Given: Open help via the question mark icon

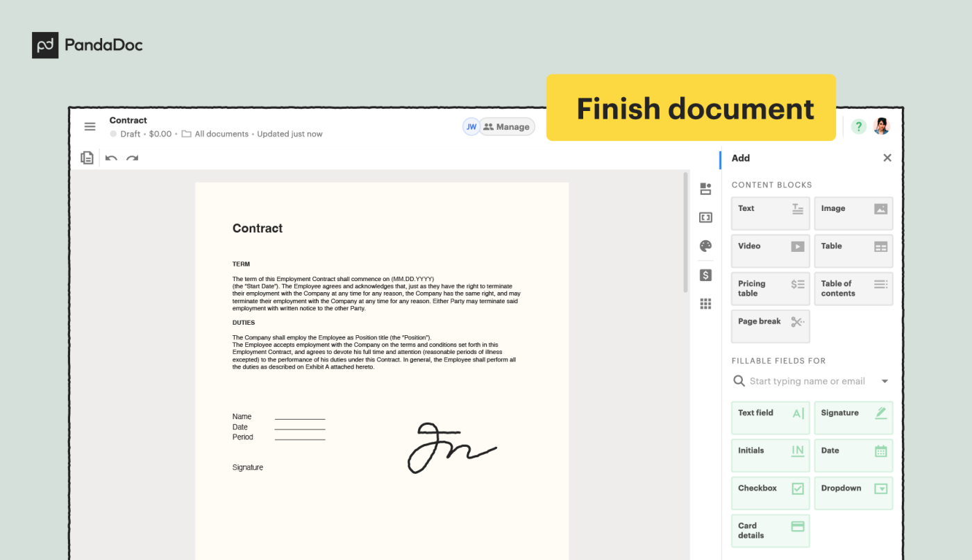Looking at the screenshot, I should (x=858, y=126).
